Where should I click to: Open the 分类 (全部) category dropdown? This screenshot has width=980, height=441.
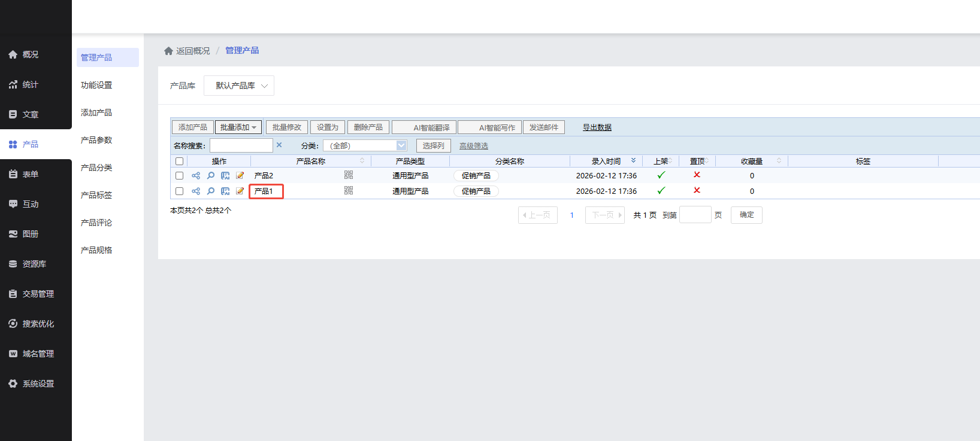tap(365, 145)
